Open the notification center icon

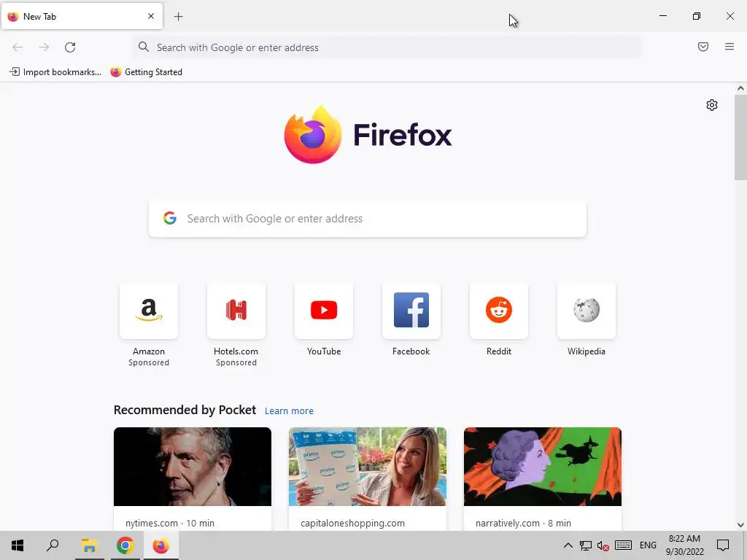coord(723,545)
